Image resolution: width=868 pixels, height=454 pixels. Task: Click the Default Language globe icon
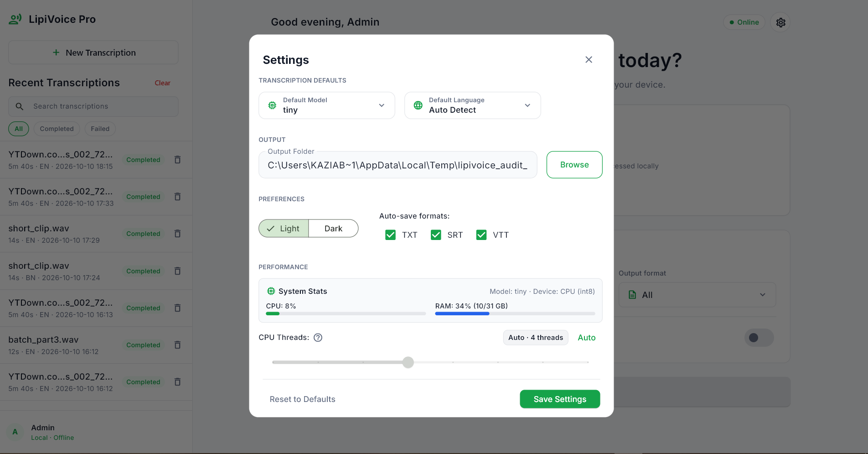point(418,105)
